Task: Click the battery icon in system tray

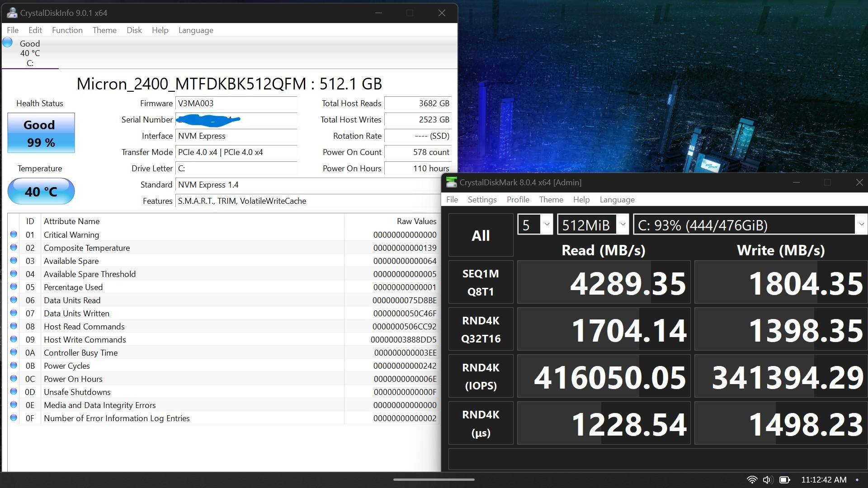Action: point(785,479)
